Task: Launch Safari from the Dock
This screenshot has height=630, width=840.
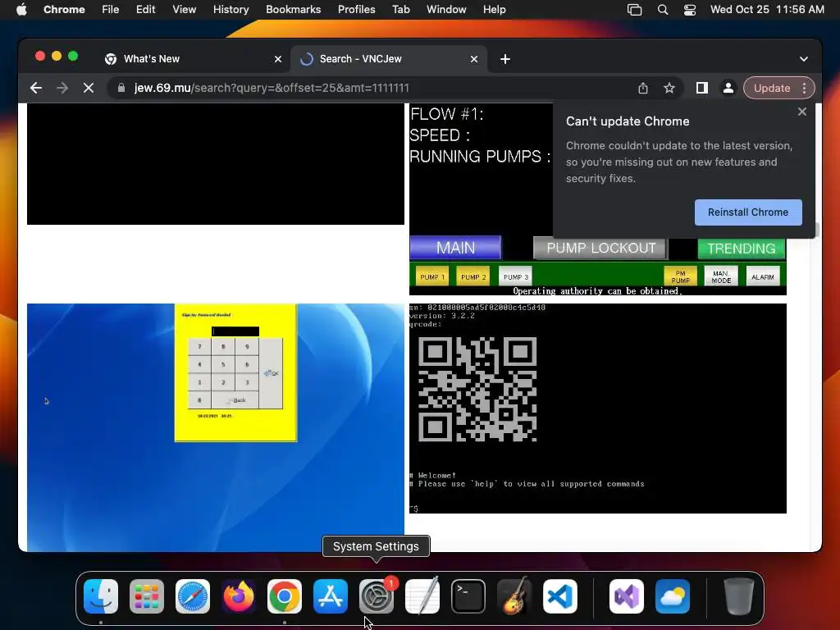Action: [193, 596]
